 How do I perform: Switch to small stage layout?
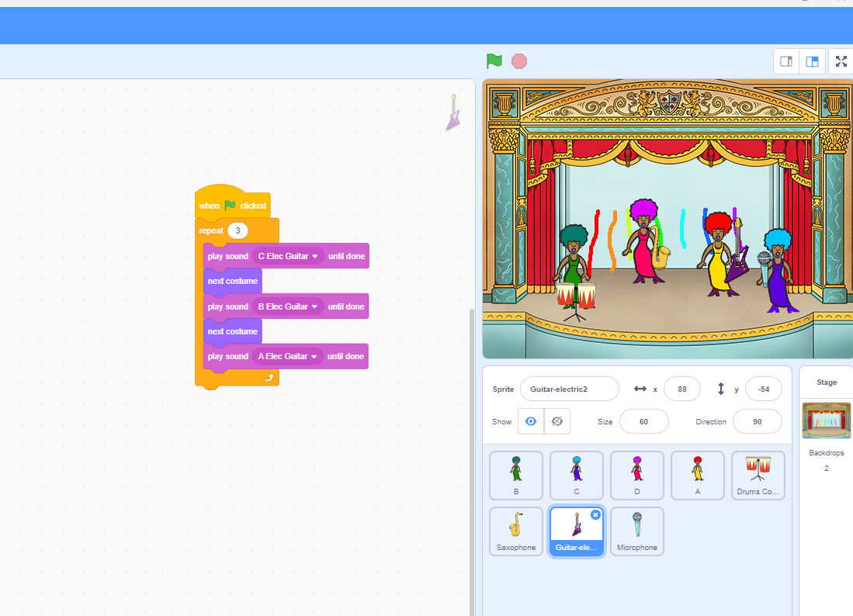[786, 61]
